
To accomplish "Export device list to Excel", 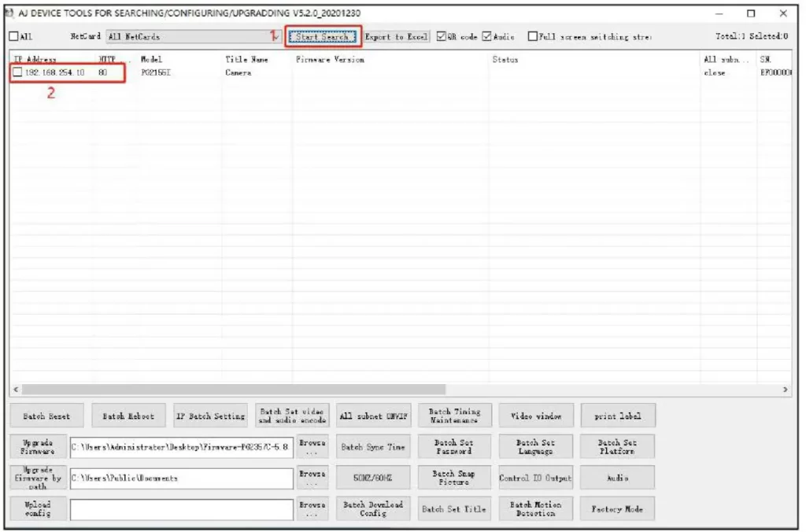I will click(397, 36).
